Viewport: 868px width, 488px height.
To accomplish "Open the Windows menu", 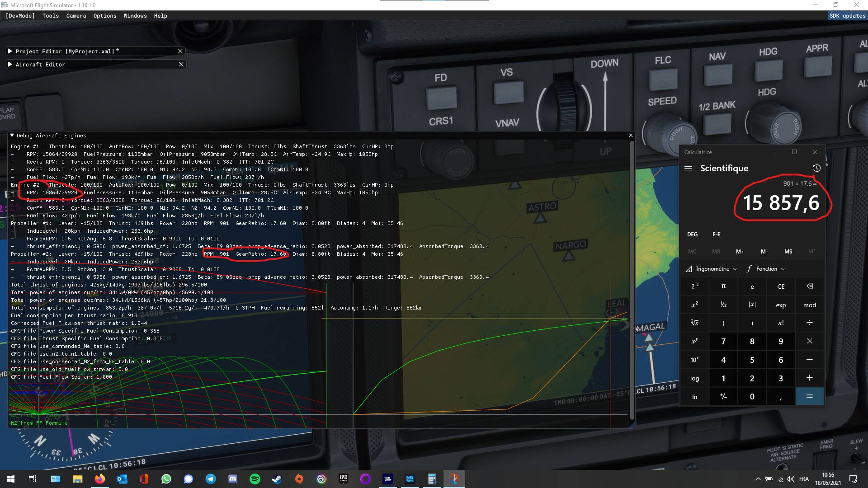I will pyautogui.click(x=135, y=16).
